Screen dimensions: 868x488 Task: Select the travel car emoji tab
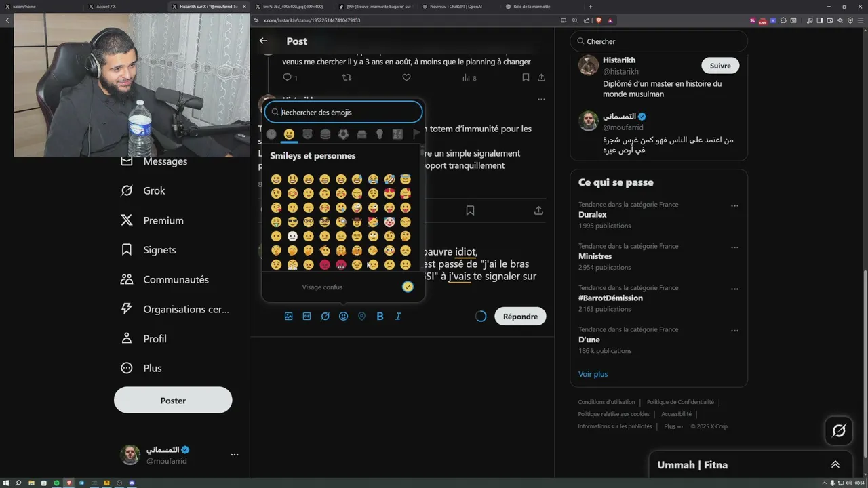(x=361, y=134)
